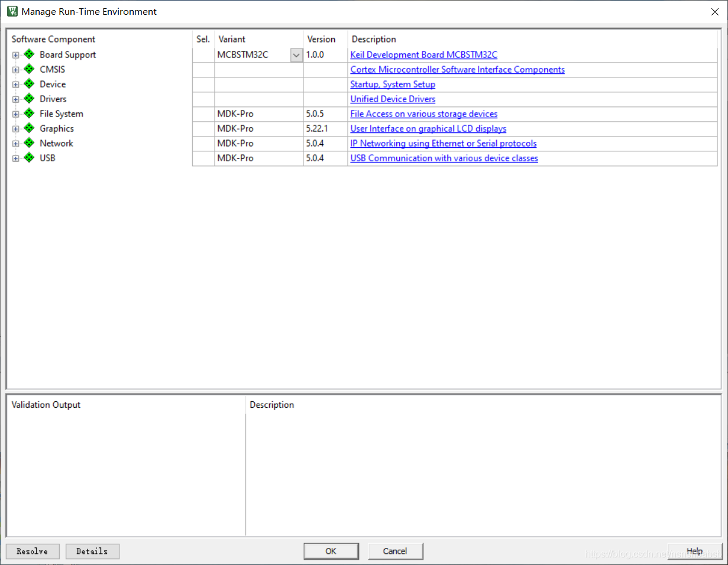
Task: Click the green diamond icon beside Board Support
Action: point(30,54)
